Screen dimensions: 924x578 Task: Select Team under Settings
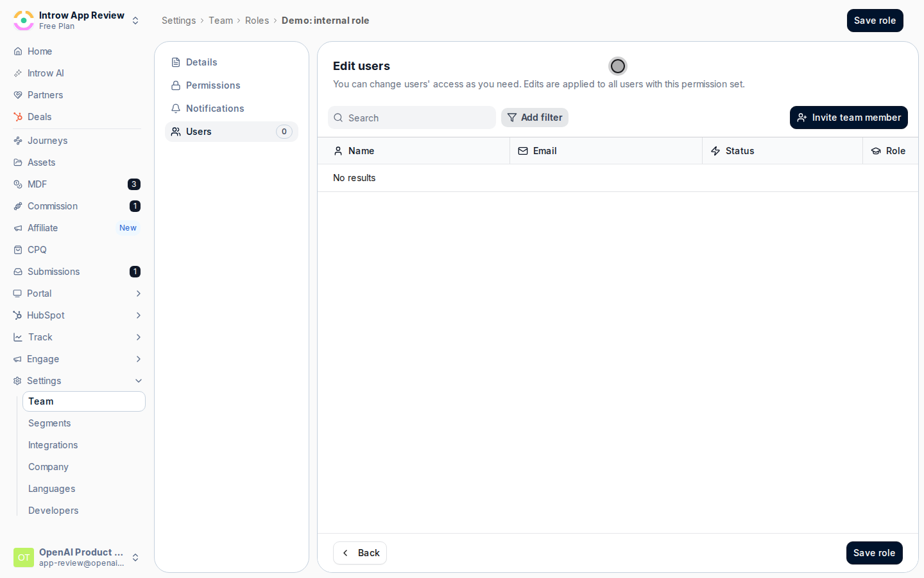click(84, 401)
